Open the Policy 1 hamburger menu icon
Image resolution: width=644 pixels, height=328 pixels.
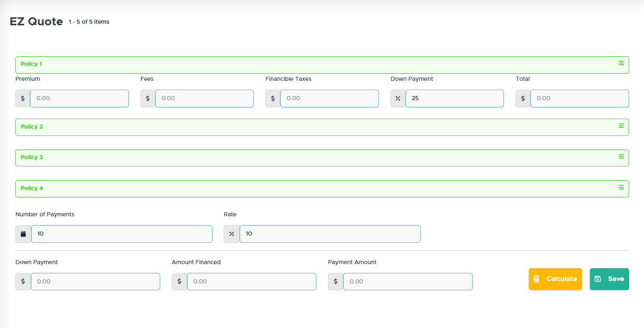click(621, 63)
